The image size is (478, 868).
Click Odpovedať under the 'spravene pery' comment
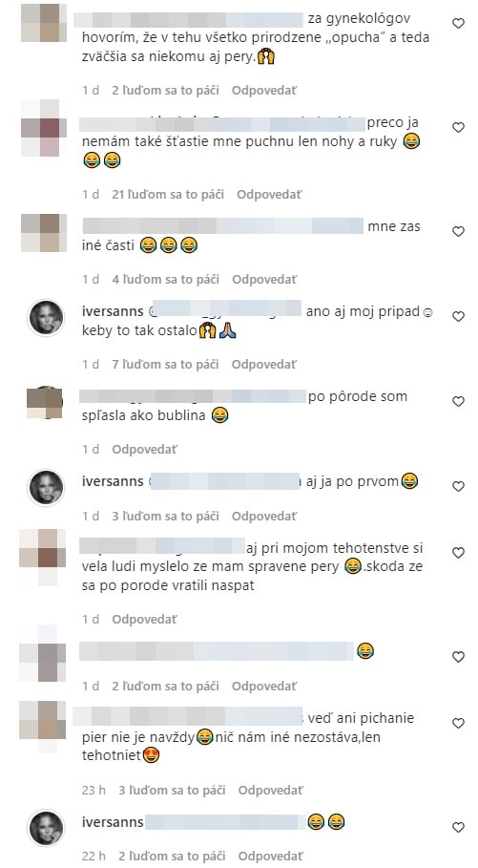point(144,620)
